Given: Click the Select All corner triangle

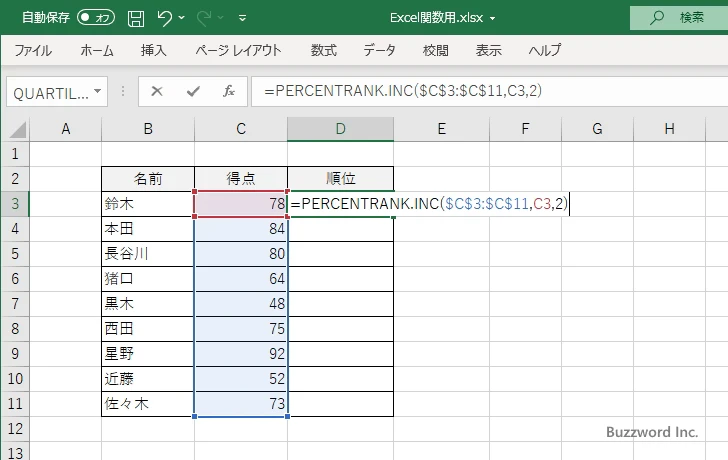Looking at the screenshot, I should point(18,130).
